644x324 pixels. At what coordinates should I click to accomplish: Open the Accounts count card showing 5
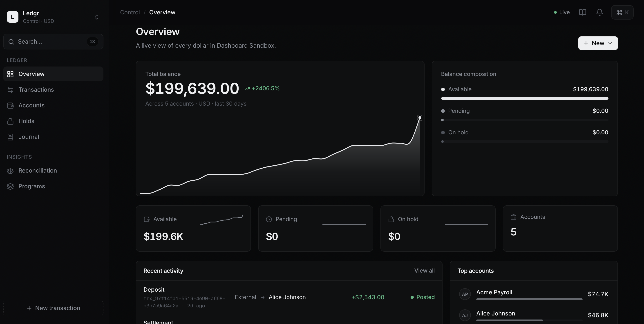pyautogui.click(x=560, y=229)
